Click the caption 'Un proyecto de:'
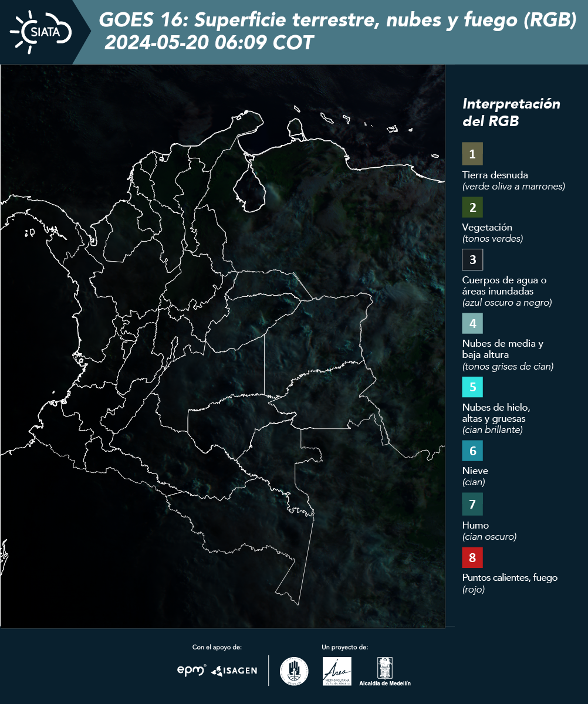 point(345,647)
